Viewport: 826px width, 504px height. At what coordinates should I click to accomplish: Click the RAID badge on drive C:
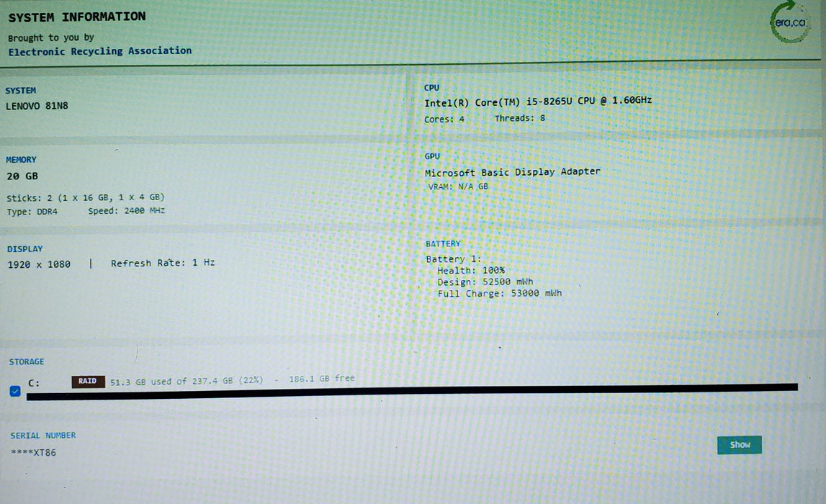point(88,382)
